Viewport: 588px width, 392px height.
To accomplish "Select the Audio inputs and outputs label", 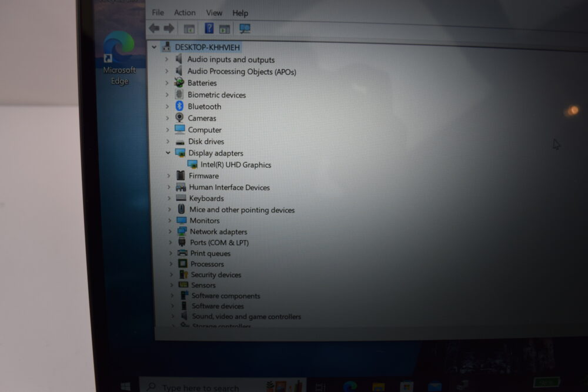I will pyautogui.click(x=231, y=59).
